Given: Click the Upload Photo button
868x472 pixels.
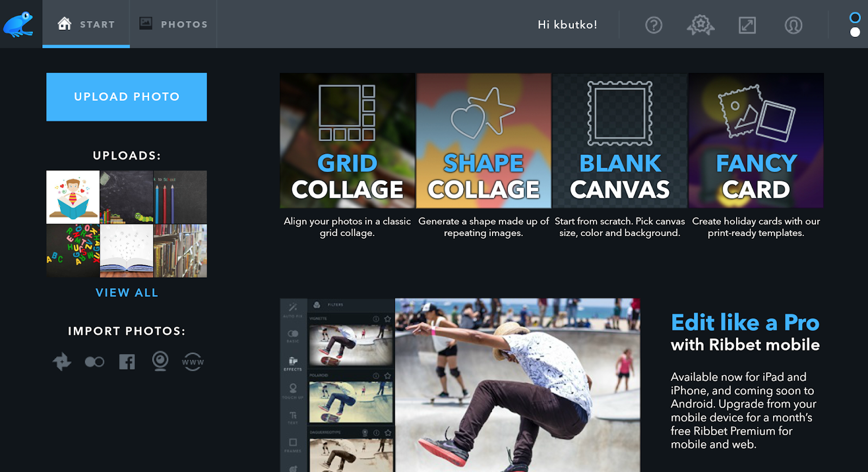Looking at the screenshot, I should pyautogui.click(x=126, y=97).
